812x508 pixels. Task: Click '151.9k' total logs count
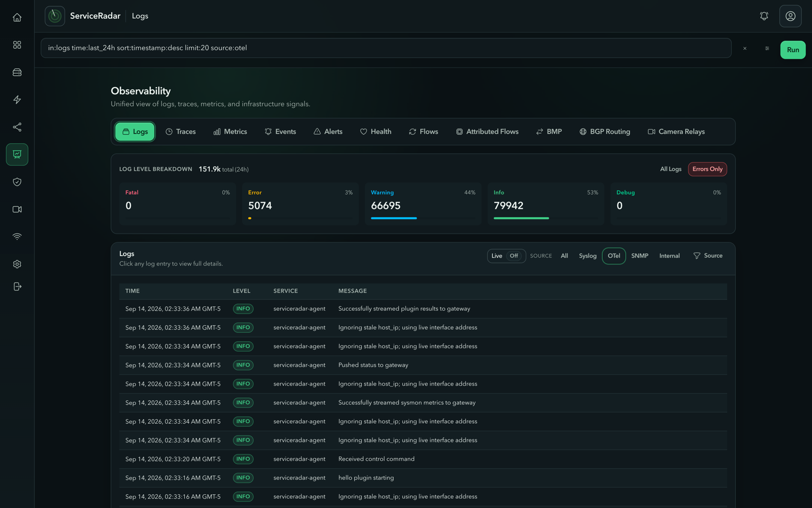click(210, 169)
